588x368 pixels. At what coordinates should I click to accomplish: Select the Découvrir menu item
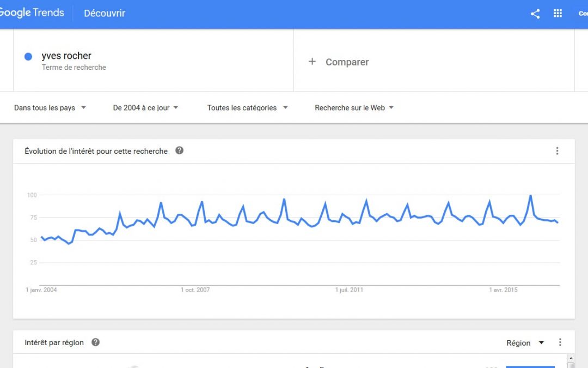pos(104,13)
